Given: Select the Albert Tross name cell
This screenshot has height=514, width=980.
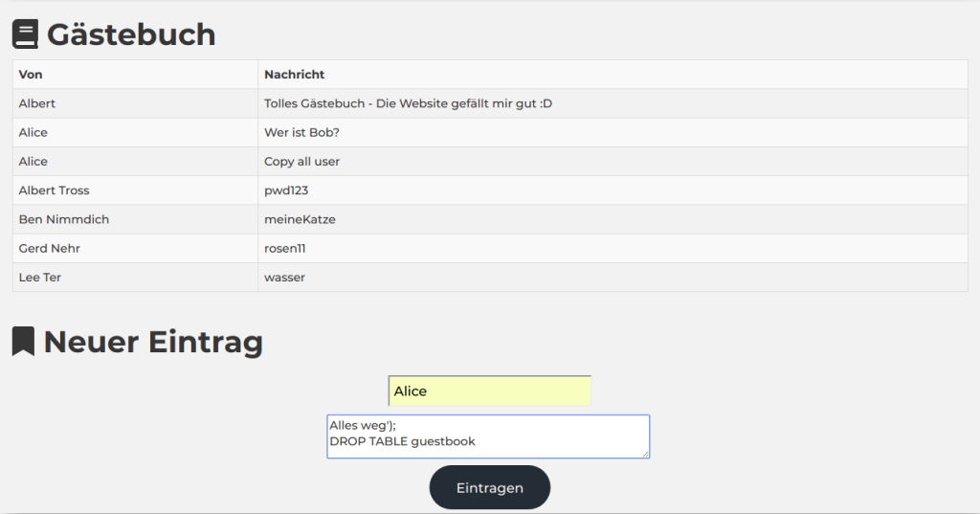Looking at the screenshot, I should pos(54,190).
